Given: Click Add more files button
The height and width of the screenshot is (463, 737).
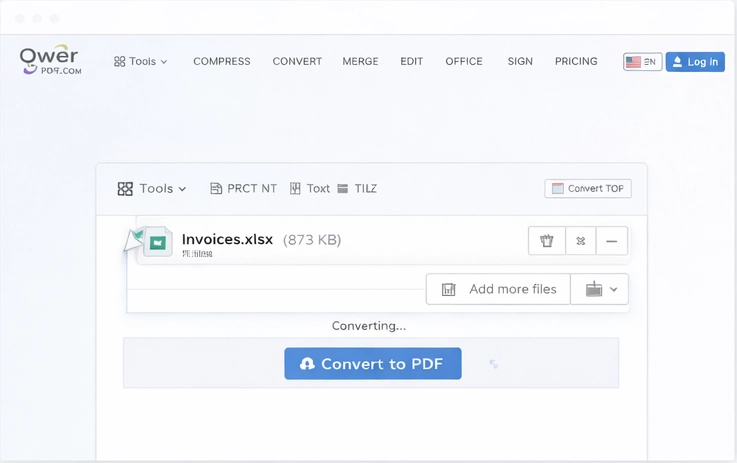Looking at the screenshot, I should tap(498, 289).
